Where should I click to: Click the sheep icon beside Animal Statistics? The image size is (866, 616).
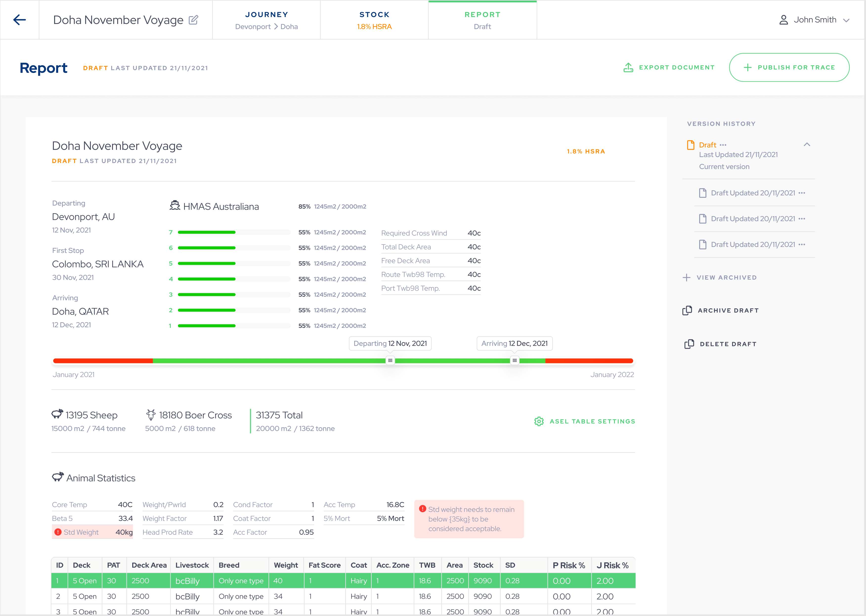(58, 477)
